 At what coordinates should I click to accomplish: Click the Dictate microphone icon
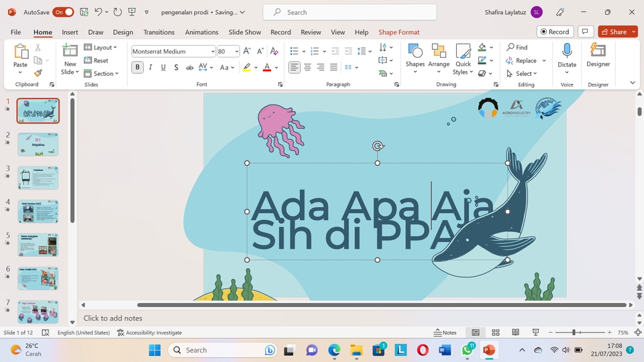567,50
